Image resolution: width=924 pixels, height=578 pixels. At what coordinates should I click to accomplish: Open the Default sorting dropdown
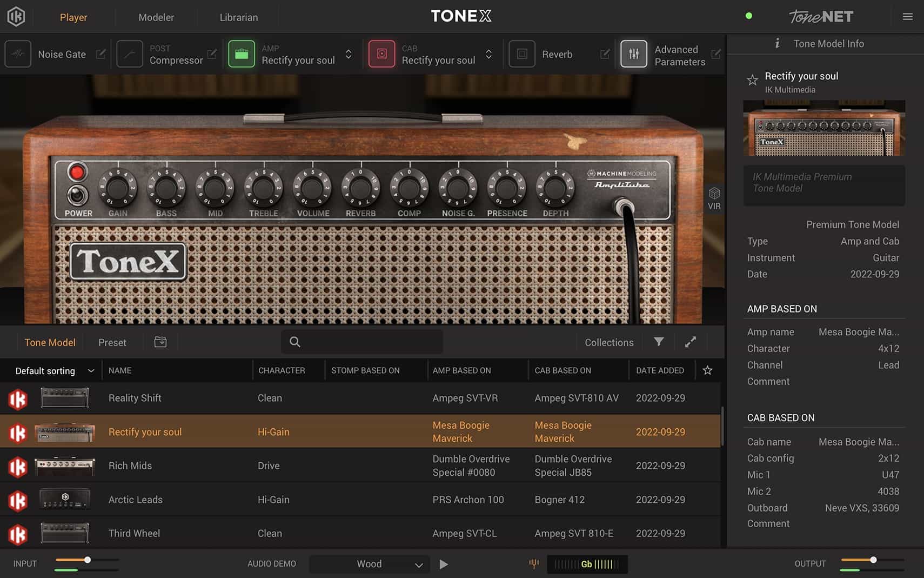click(x=54, y=371)
